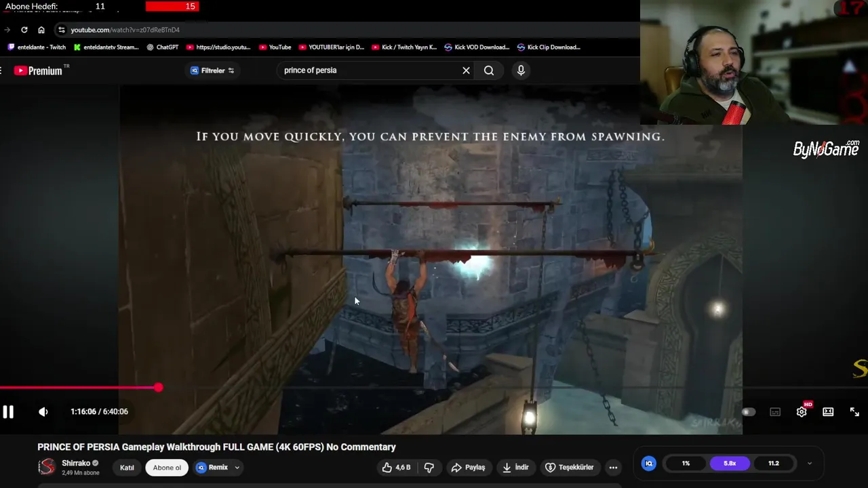Select the 1% stat pill

tap(686, 464)
